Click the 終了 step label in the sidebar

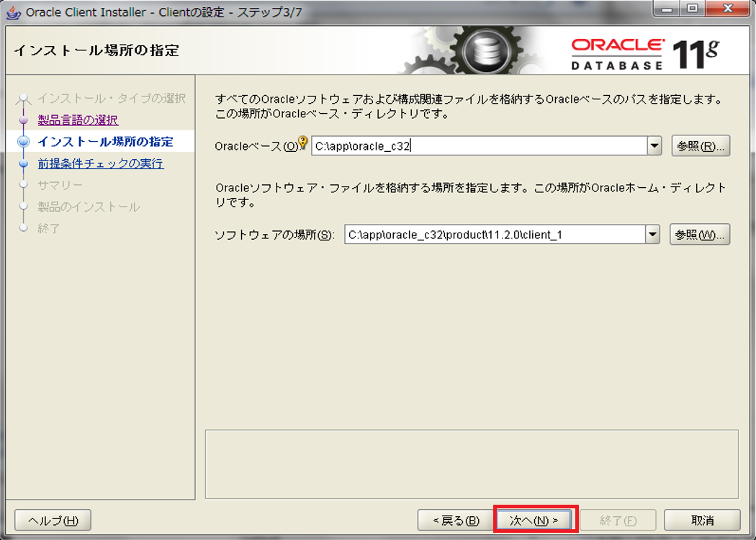tap(49, 228)
